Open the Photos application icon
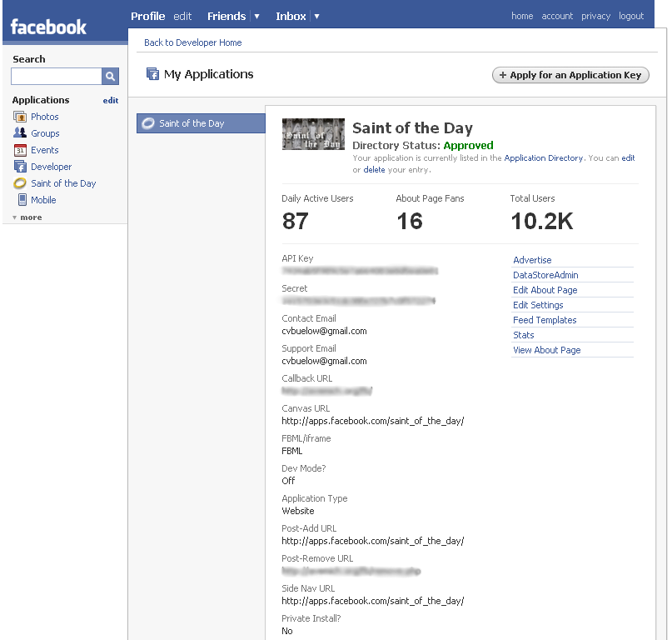Image resolution: width=672 pixels, height=640 pixels. tap(21, 117)
